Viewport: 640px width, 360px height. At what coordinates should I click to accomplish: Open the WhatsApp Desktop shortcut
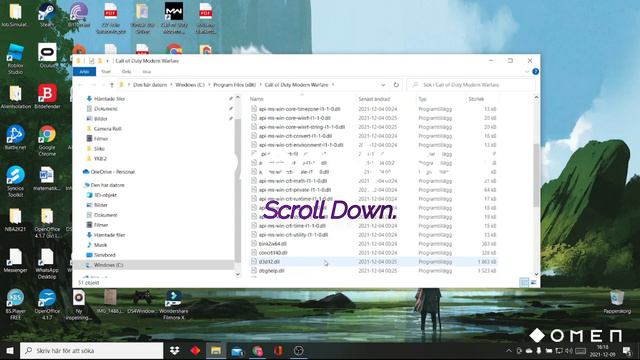(x=47, y=264)
